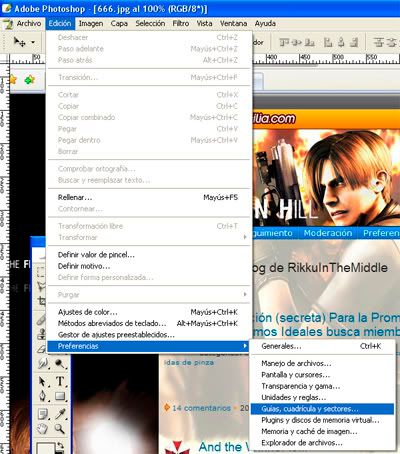Open Manejo de archivos… preferences

tap(322, 363)
